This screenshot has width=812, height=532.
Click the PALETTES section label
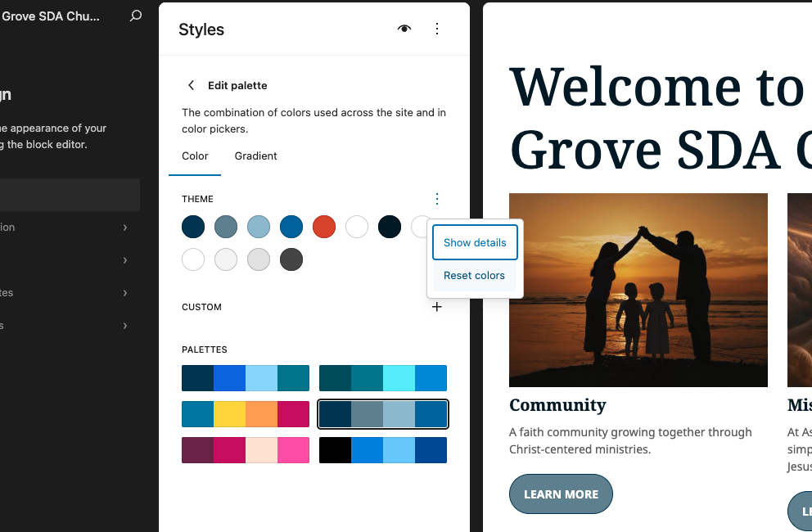pyautogui.click(x=205, y=349)
